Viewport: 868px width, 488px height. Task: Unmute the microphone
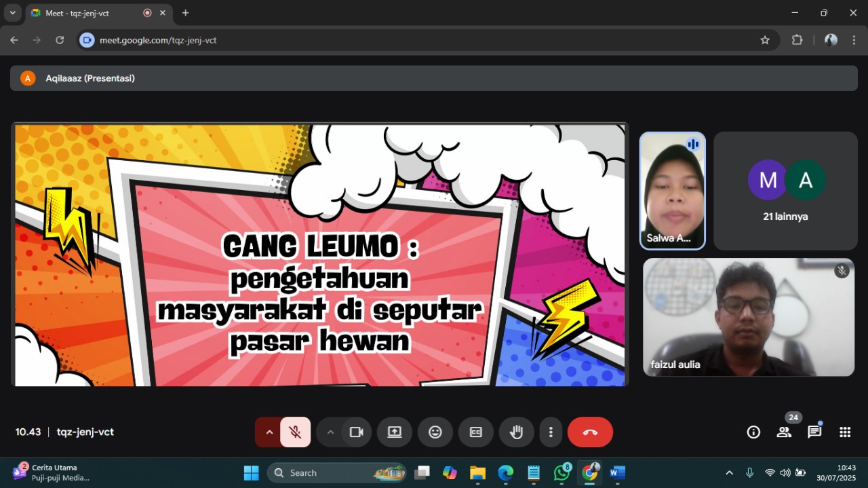point(295,432)
